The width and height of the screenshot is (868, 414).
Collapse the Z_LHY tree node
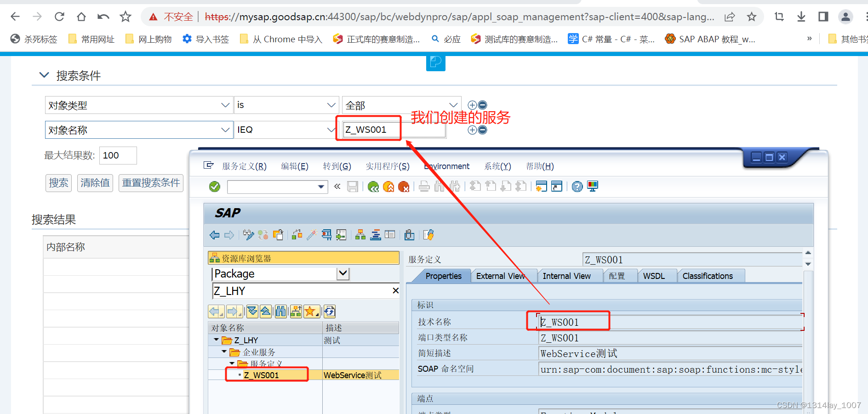[x=217, y=340]
